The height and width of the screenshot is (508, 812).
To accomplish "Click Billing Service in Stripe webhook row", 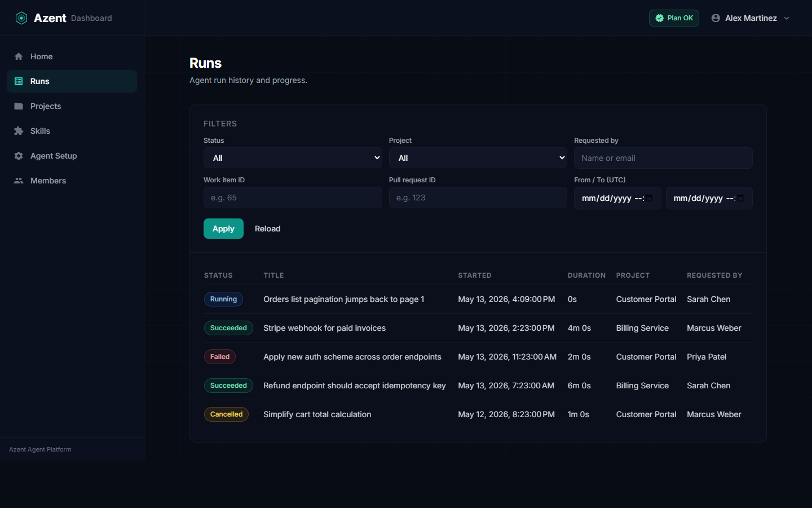I will pos(642,328).
